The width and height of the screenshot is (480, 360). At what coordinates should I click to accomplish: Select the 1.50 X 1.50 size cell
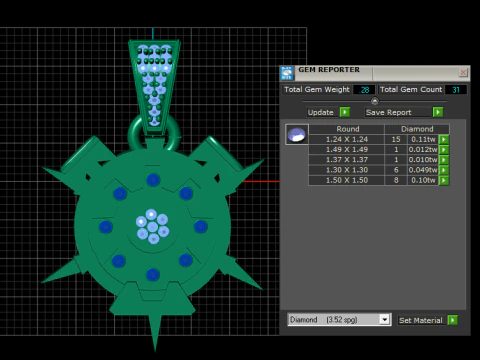(347, 180)
